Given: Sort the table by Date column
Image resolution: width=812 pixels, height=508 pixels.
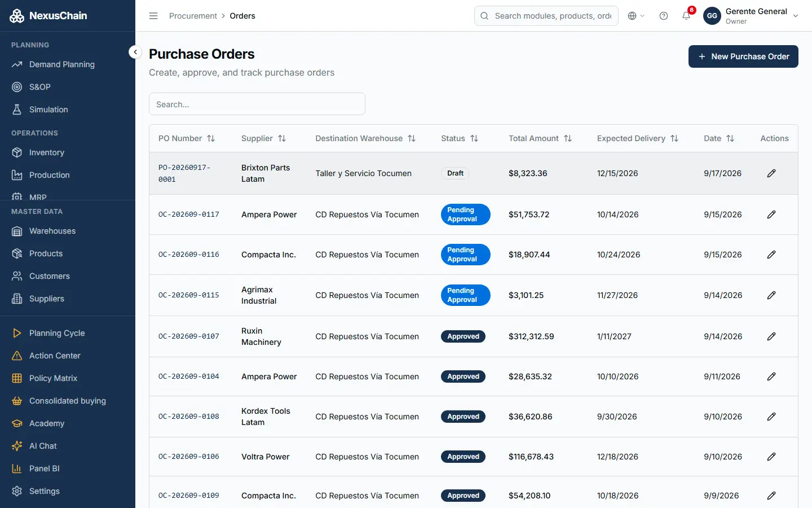Looking at the screenshot, I should point(719,138).
